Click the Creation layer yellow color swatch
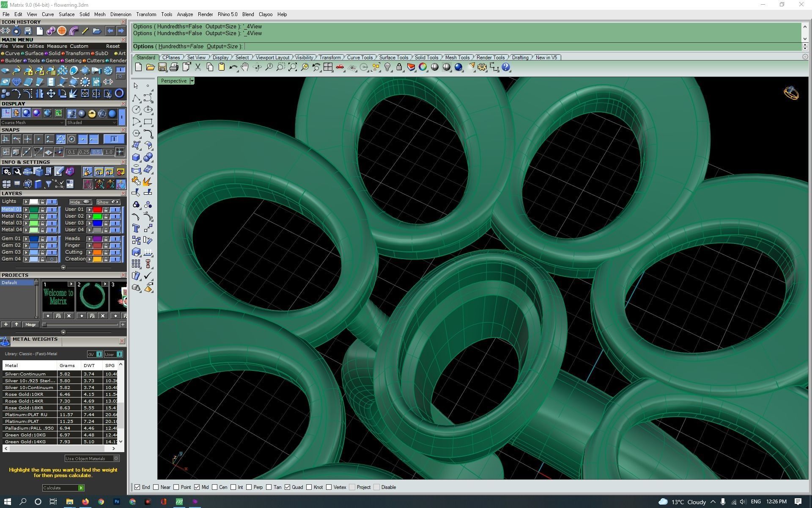812x508 pixels. 97,259
